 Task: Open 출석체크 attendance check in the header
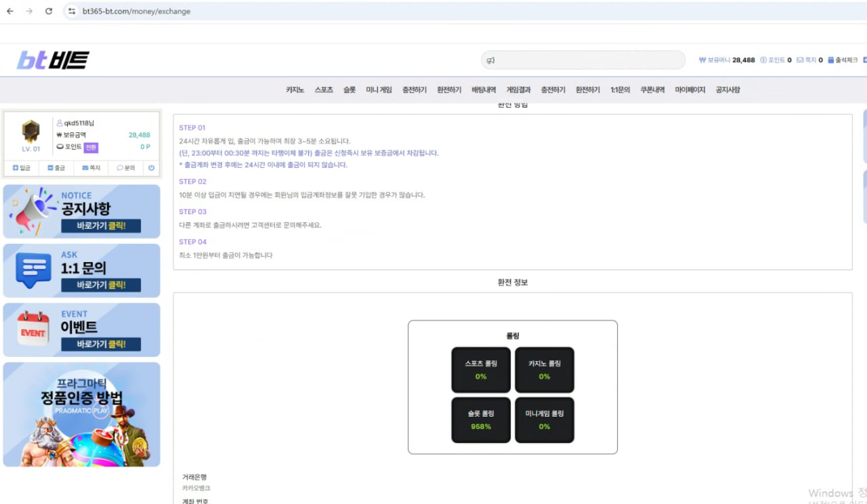pyautogui.click(x=843, y=60)
